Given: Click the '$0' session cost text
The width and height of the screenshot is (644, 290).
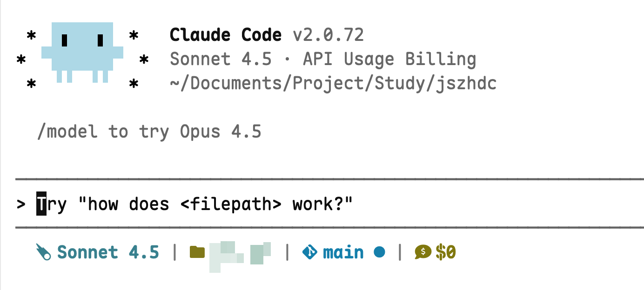Looking at the screenshot, I should pyautogui.click(x=446, y=252).
